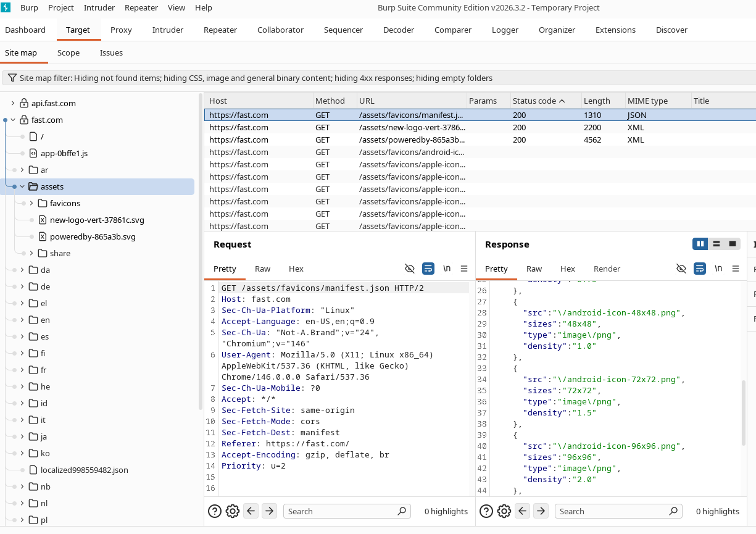The width and height of the screenshot is (756, 534).
Task: Go to next search match in Response
Action: click(x=541, y=511)
